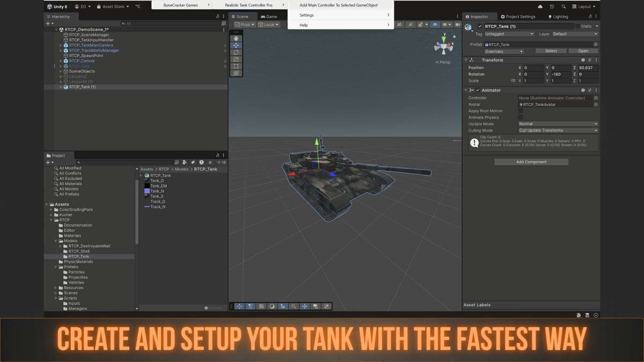The height and width of the screenshot is (362, 644).
Task: Select the Hand view tool in Scene
Action: coord(236,39)
